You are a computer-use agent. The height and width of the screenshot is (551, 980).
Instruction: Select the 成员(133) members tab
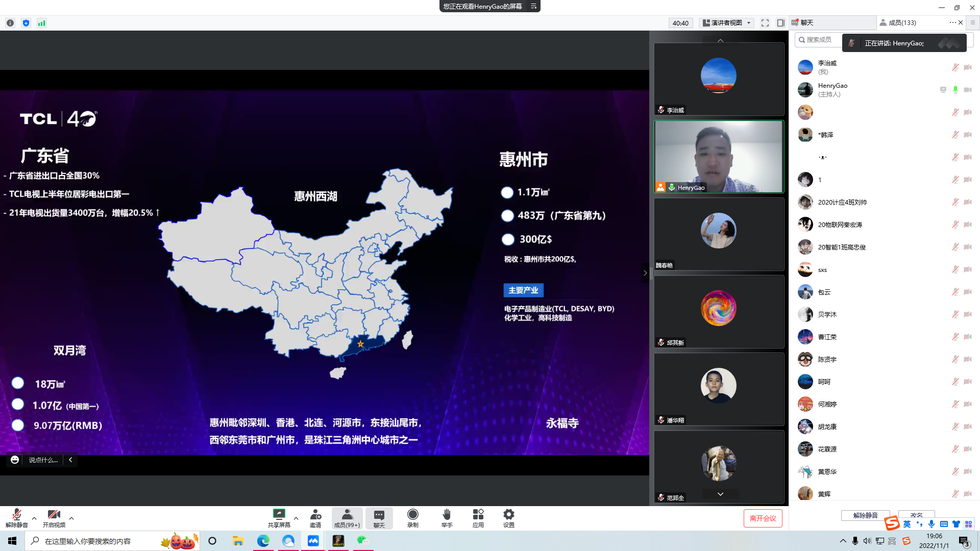902,22
